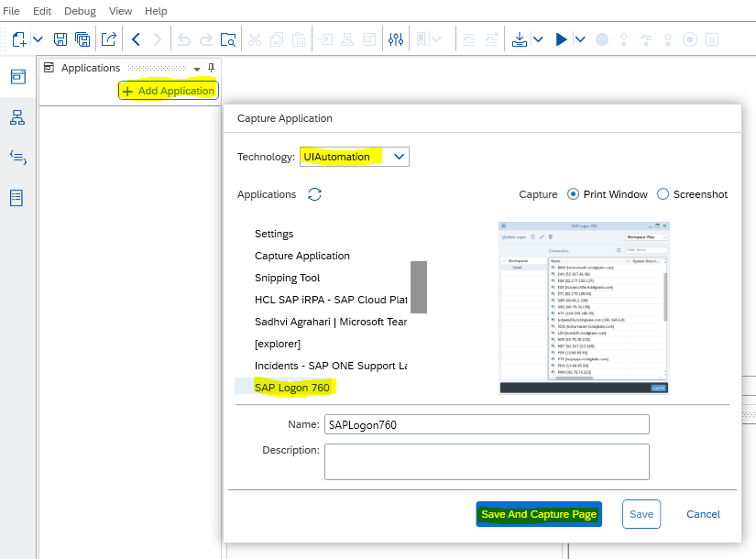Open the Help menu
The height and width of the screenshot is (559, 756).
[156, 11]
